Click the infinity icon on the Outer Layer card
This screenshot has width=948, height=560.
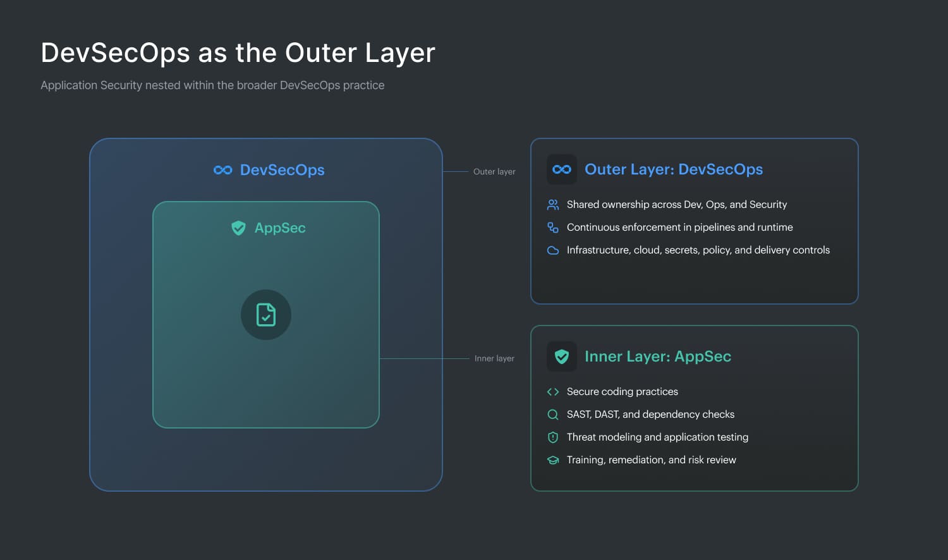pyautogui.click(x=561, y=169)
